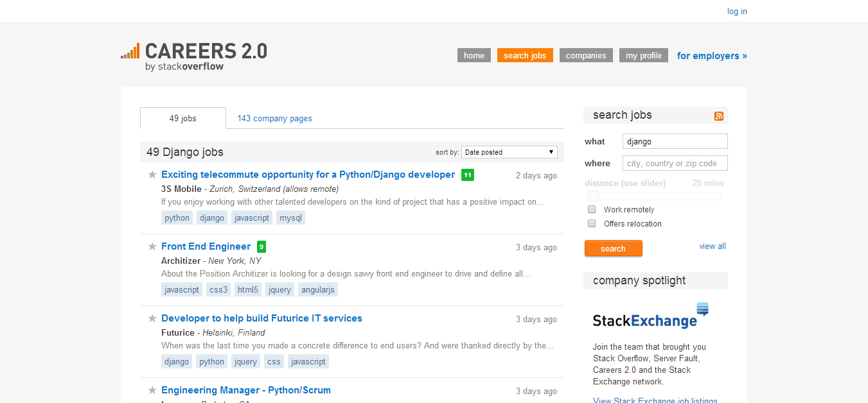The height and width of the screenshot is (403, 868).
Task: Click the distance slider handle
Action: click(593, 196)
